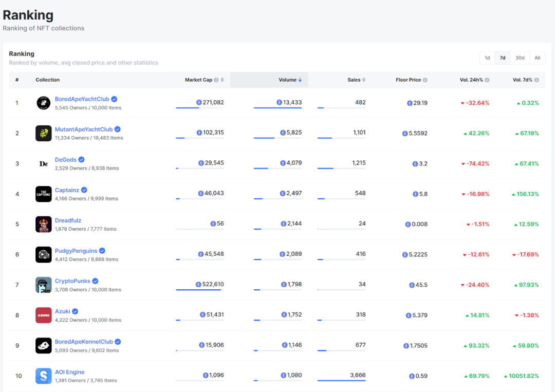This screenshot has height=392, width=555.
Task: Switch to the 30d time range
Action: point(520,58)
